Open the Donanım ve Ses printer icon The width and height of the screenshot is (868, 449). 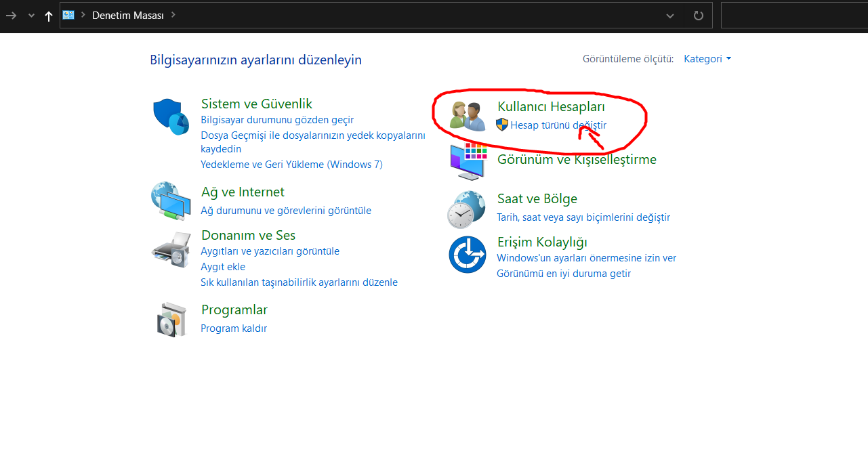pyautogui.click(x=171, y=249)
